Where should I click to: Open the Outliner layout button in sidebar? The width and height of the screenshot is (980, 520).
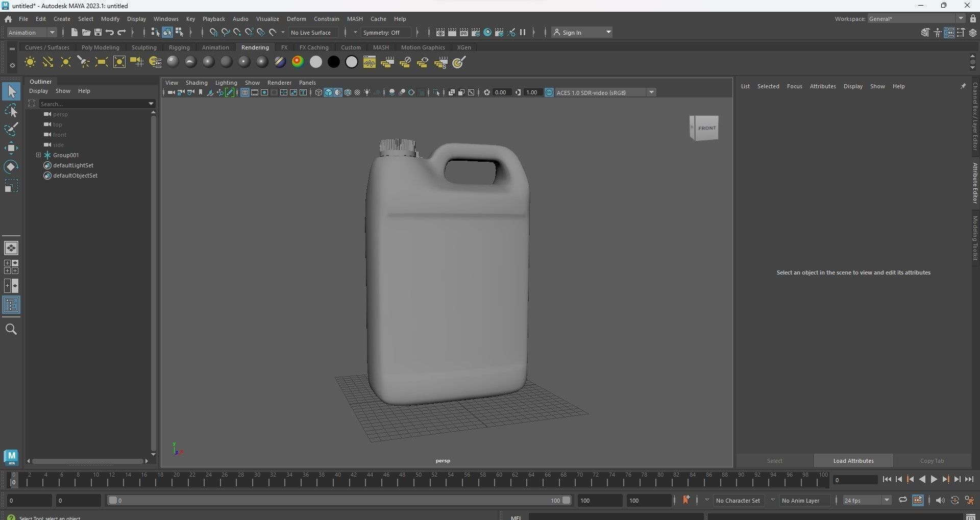[11, 305]
